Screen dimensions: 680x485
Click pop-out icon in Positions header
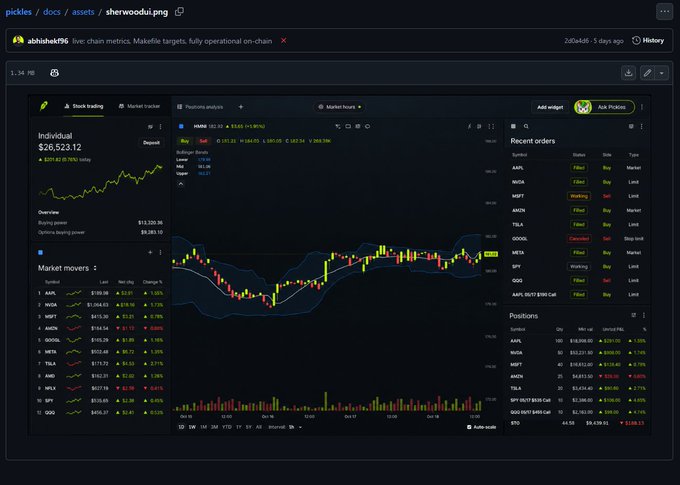[x=634, y=315]
